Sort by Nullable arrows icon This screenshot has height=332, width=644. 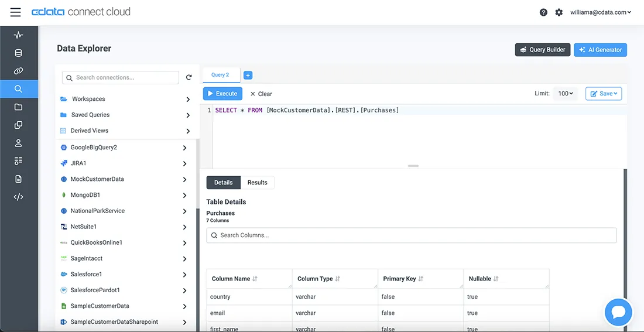(496, 279)
